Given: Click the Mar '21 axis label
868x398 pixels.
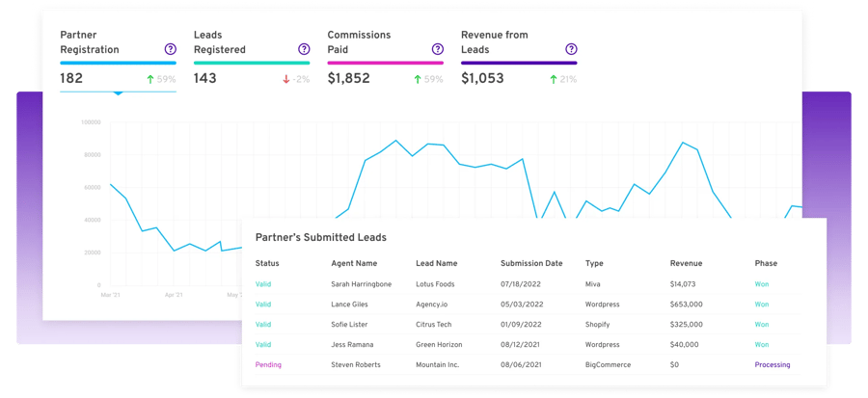Looking at the screenshot, I should 110,295.
